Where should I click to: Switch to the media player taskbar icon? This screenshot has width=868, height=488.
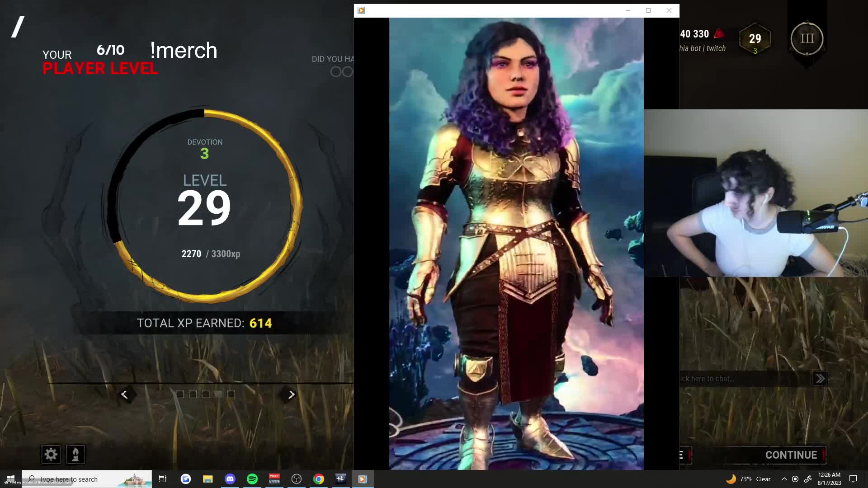click(363, 479)
